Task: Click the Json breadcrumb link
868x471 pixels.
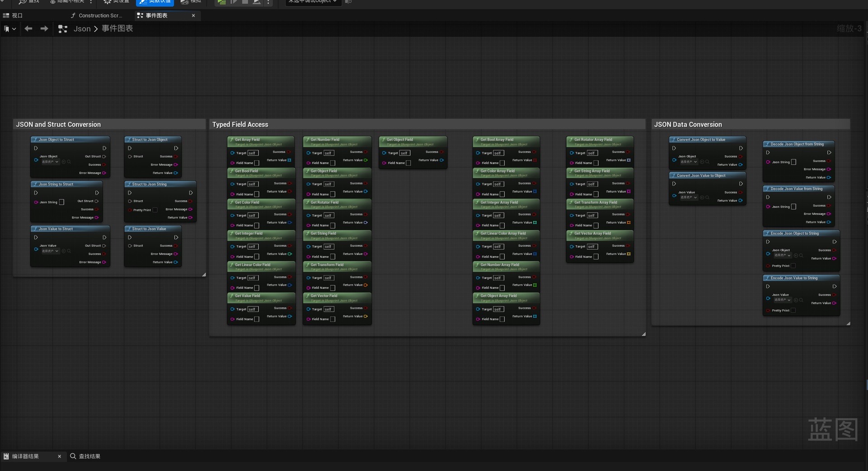Action: [82, 29]
